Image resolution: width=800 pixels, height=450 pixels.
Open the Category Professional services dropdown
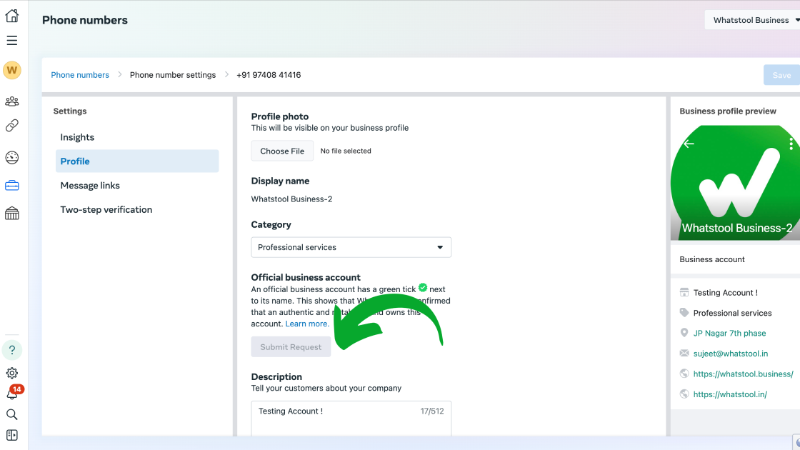[x=351, y=247]
